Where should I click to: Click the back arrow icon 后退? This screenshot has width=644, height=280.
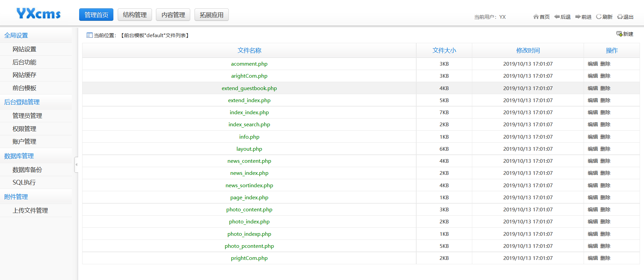pos(557,17)
